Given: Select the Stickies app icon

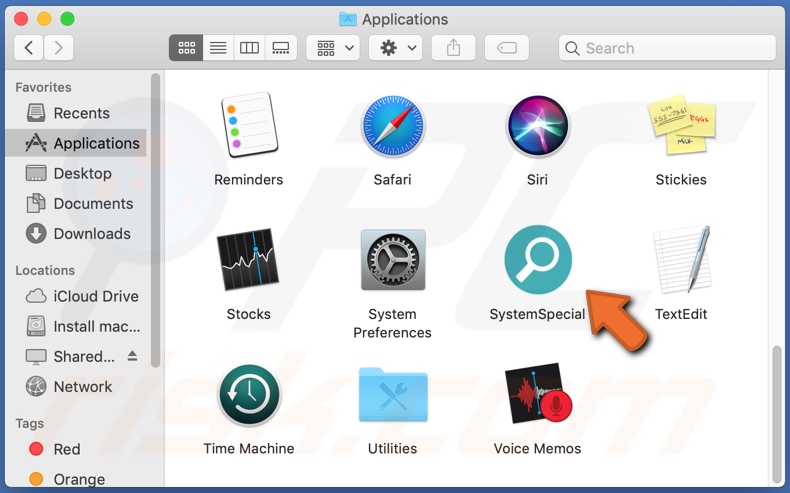Looking at the screenshot, I should coord(681,124).
